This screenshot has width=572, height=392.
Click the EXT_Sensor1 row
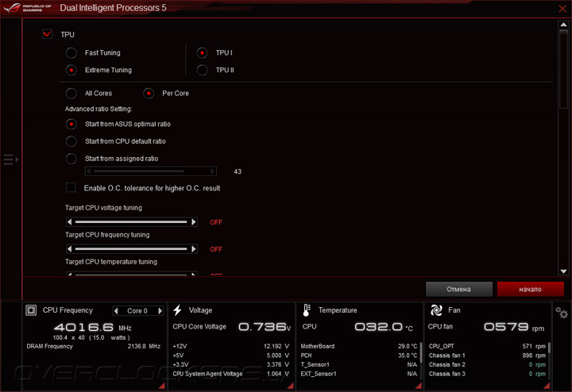tap(359, 374)
